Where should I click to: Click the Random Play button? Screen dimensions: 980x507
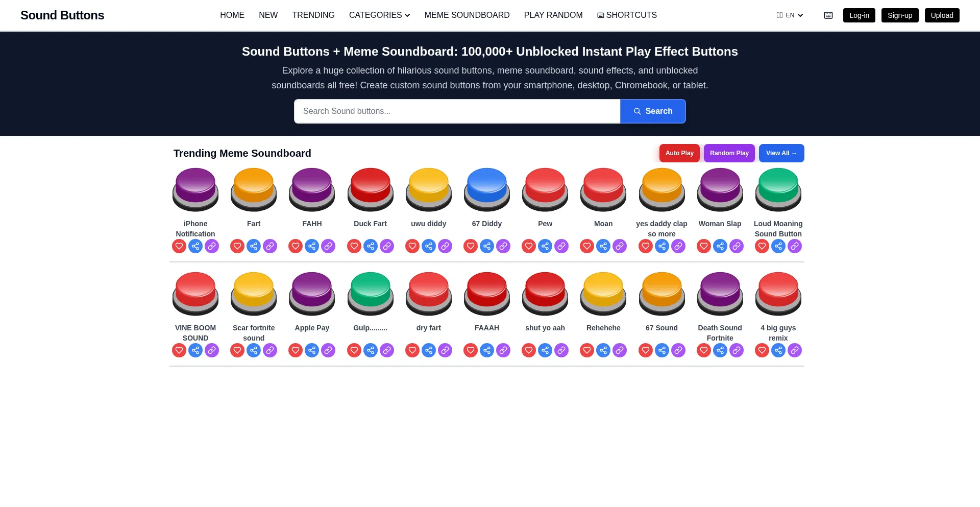729,153
